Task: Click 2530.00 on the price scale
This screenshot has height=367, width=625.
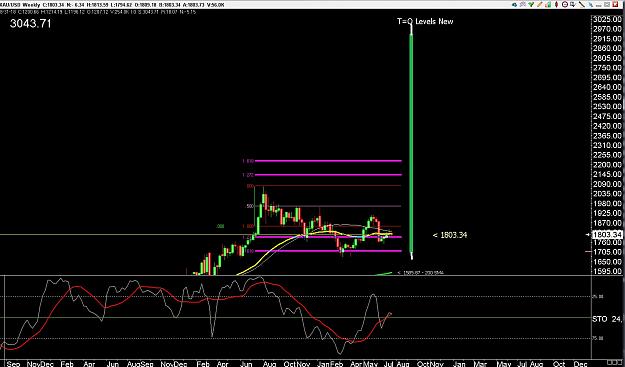Action: coord(608,106)
